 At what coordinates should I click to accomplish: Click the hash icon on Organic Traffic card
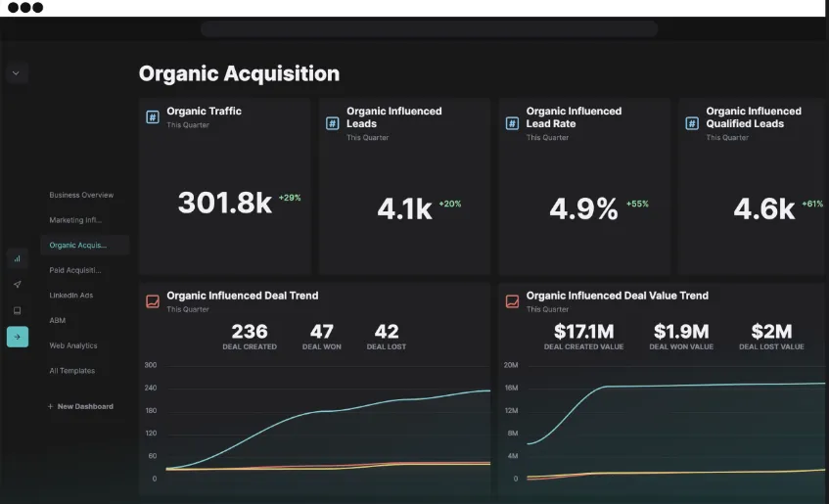[153, 116]
